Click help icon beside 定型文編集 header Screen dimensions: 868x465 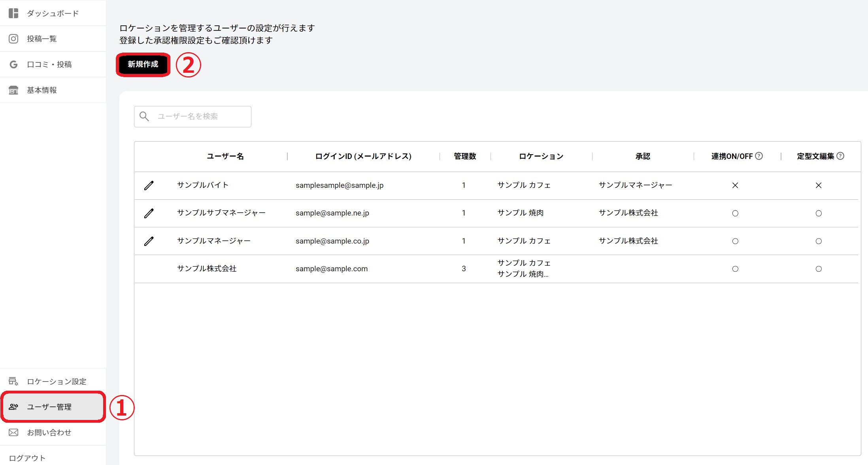point(840,156)
